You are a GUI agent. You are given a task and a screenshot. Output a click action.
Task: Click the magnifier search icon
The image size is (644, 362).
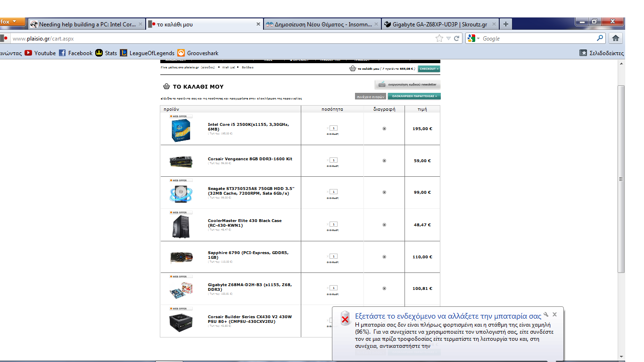tap(600, 39)
